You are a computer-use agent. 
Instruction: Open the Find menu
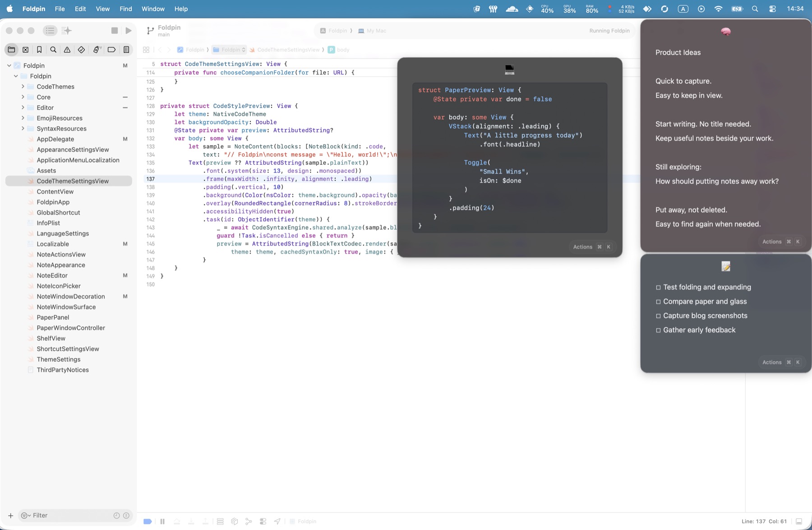coord(126,9)
